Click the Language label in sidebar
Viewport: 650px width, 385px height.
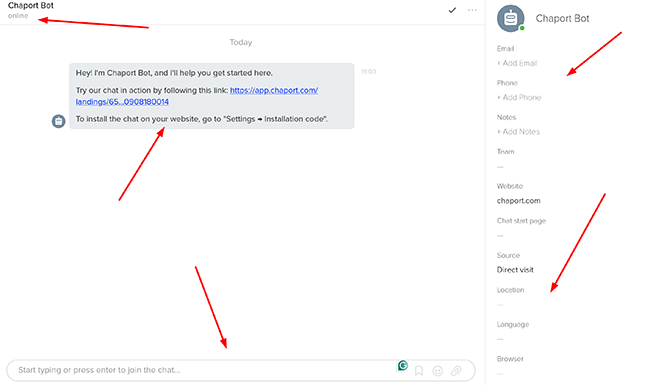pyautogui.click(x=513, y=324)
